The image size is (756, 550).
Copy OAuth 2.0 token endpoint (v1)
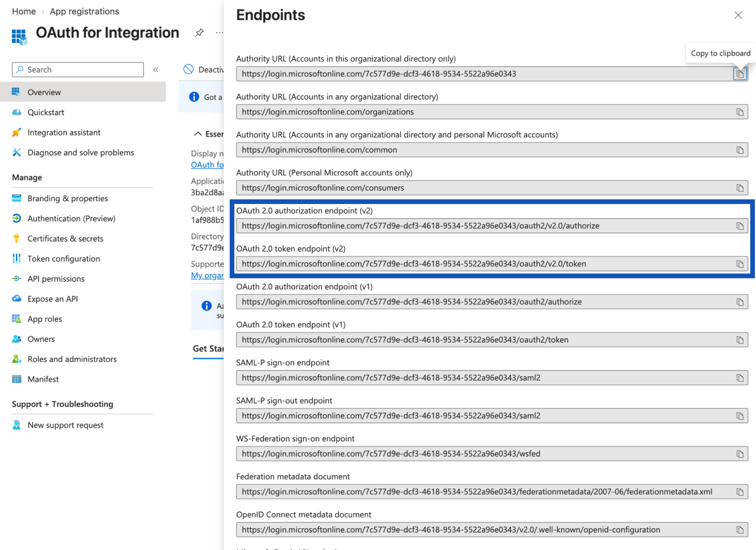740,340
